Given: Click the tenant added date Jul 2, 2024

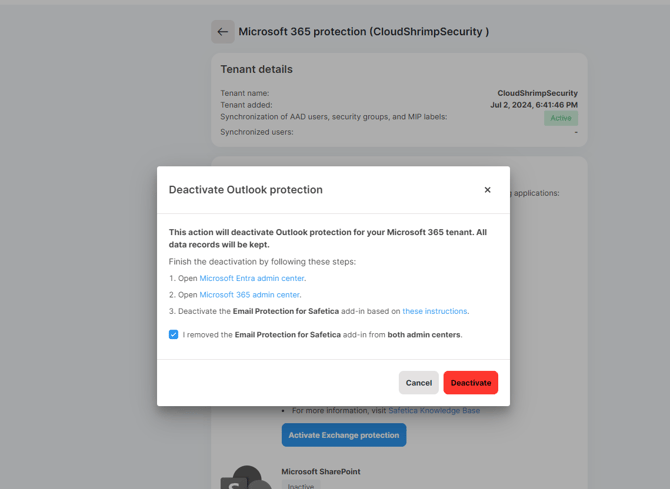Looking at the screenshot, I should (533, 105).
